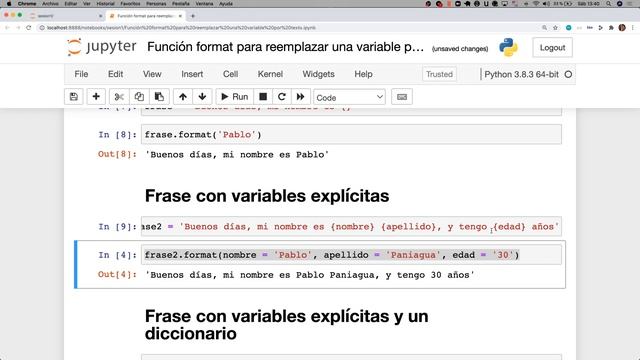This screenshot has height=360, width=640.
Task: Select the Función format notebook tab
Action: click(x=146, y=16)
